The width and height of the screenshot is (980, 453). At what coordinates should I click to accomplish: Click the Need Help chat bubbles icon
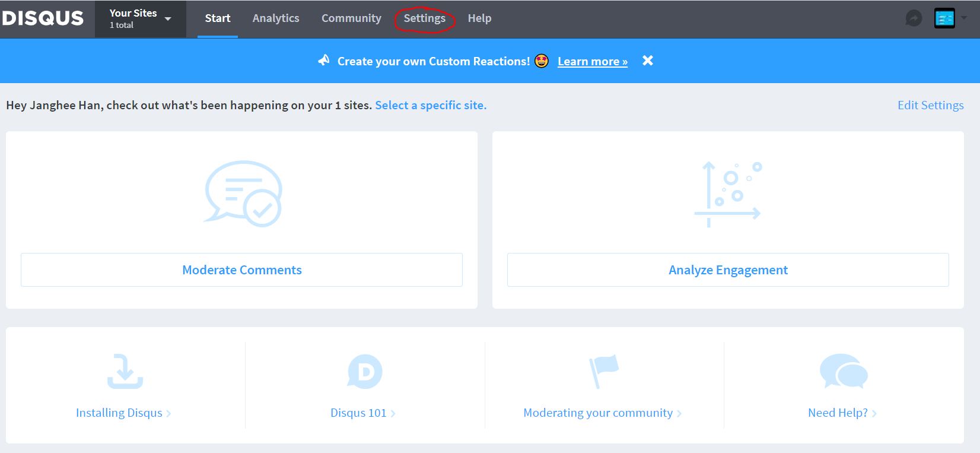click(843, 372)
